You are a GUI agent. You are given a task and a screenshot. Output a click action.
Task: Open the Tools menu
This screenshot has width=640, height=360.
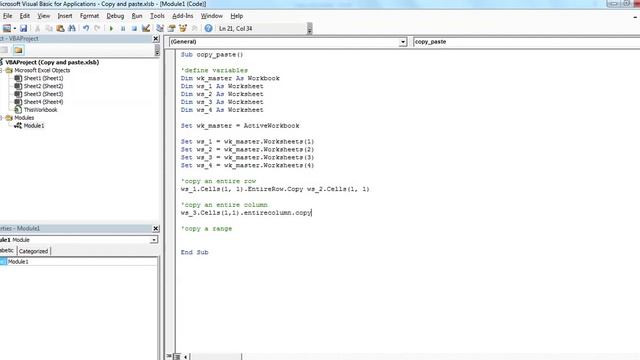157,16
